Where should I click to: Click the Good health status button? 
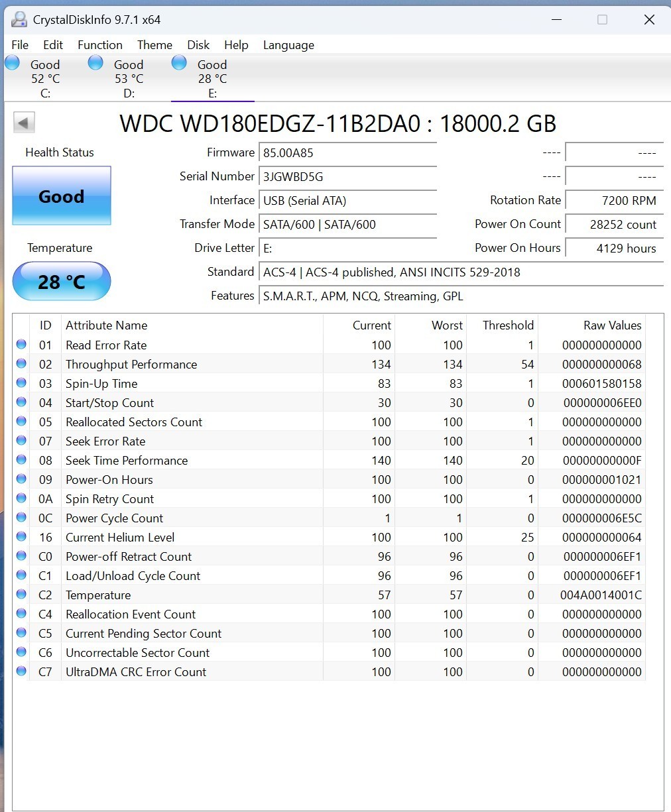tap(62, 196)
